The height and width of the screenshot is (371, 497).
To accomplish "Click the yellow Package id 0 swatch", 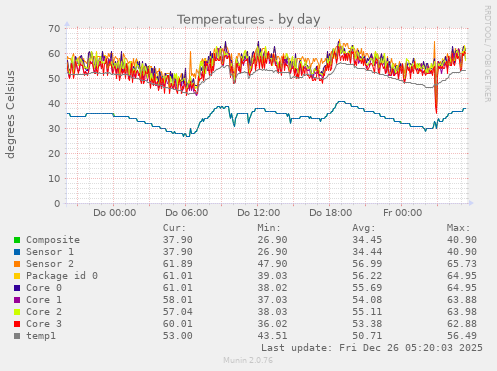I will pos(17,276).
